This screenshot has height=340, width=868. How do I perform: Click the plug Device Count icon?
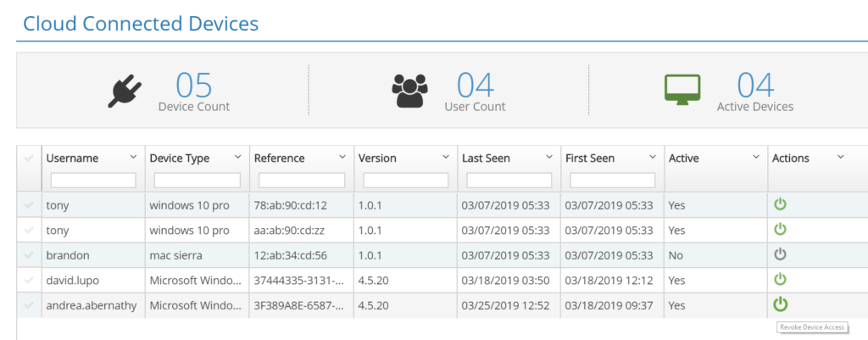125,92
